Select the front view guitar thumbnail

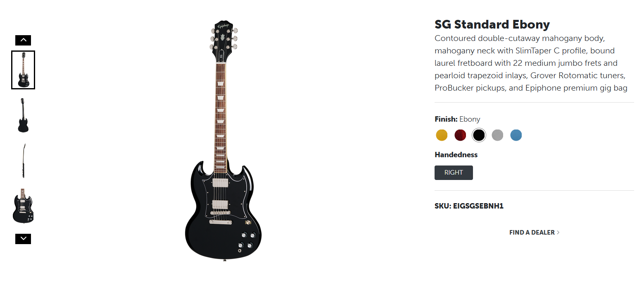pyautogui.click(x=23, y=70)
